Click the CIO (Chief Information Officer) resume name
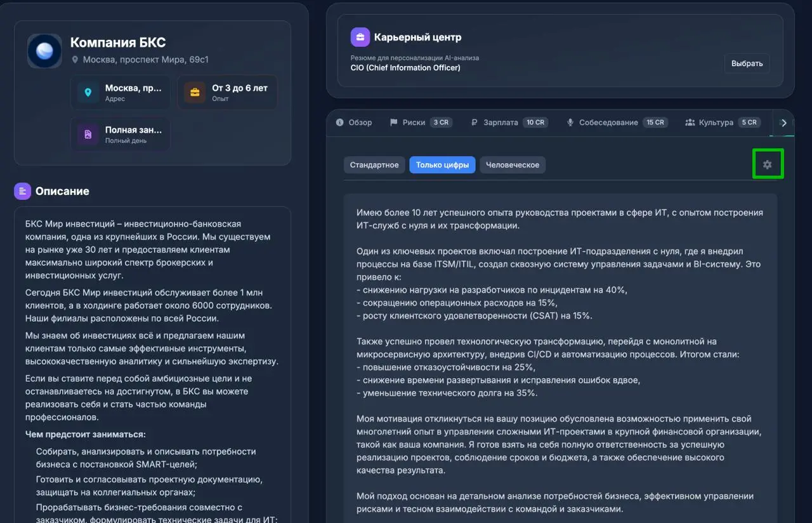Viewport: 812px width, 523px height. (x=405, y=67)
